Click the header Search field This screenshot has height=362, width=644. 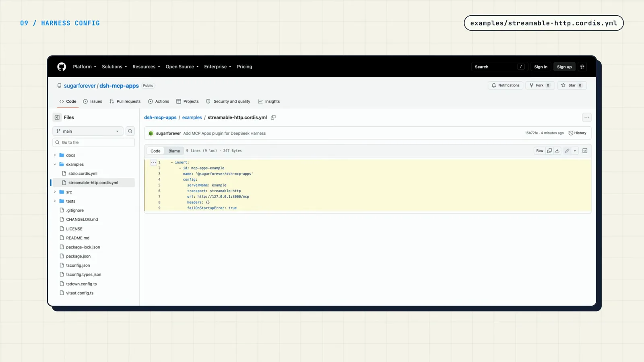click(x=499, y=67)
